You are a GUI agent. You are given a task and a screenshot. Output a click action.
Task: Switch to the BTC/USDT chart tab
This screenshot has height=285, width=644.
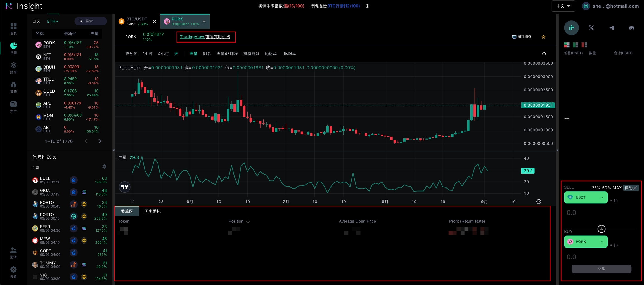point(137,22)
